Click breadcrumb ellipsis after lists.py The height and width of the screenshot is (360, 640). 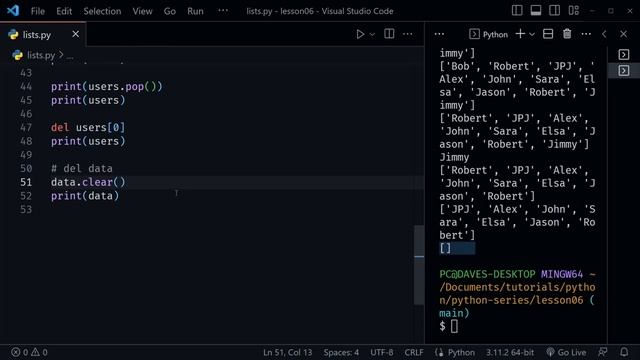pos(70,56)
